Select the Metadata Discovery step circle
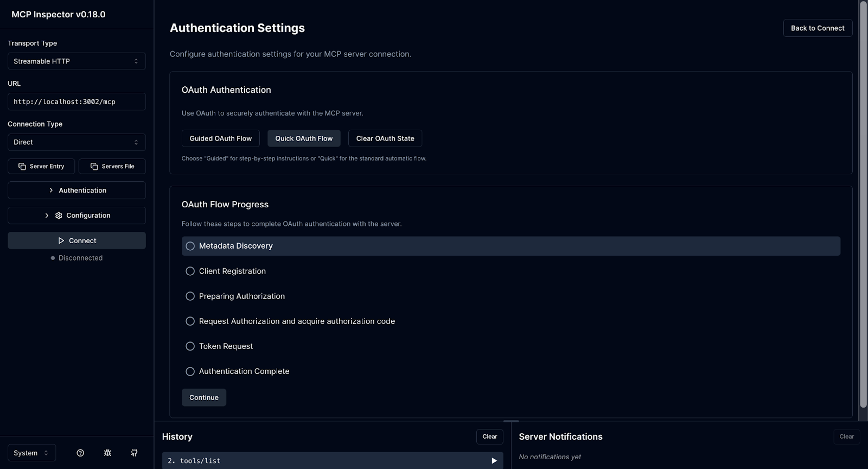Image resolution: width=868 pixels, height=469 pixels. click(x=190, y=246)
